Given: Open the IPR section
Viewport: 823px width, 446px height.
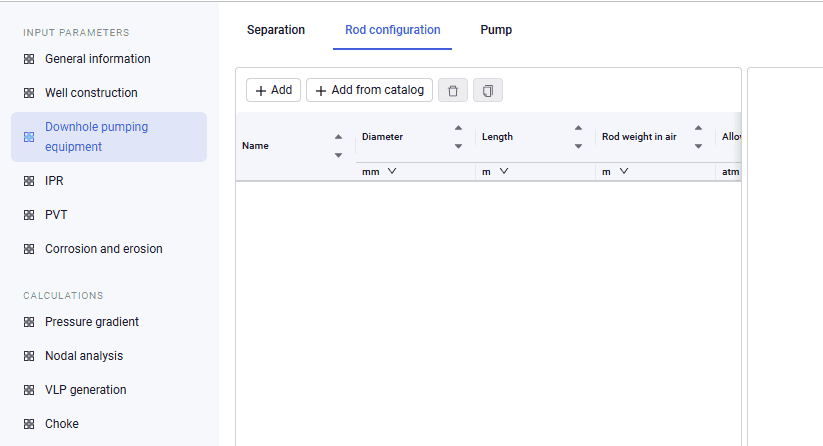Looking at the screenshot, I should tap(54, 181).
